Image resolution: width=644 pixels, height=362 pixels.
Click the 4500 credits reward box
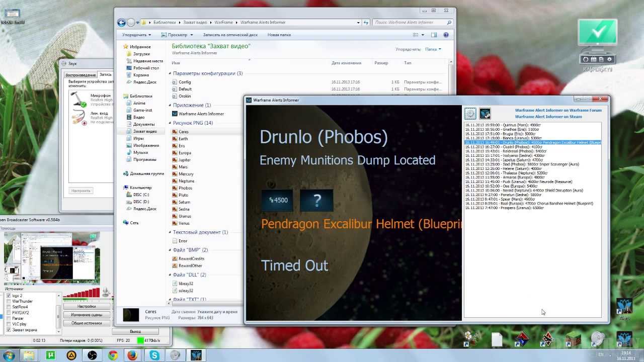pyautogui.click(x=278, y=200)
